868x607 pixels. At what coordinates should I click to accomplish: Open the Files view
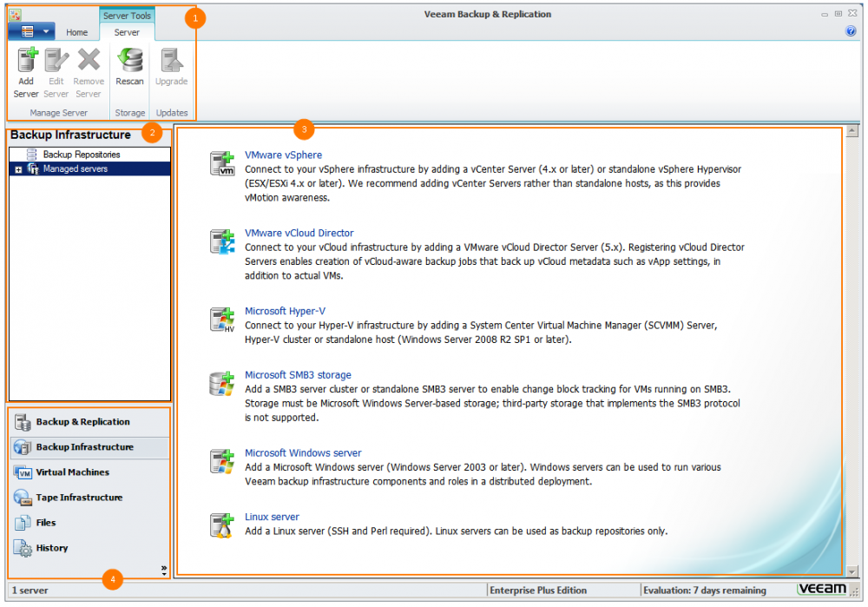(89, 523)
